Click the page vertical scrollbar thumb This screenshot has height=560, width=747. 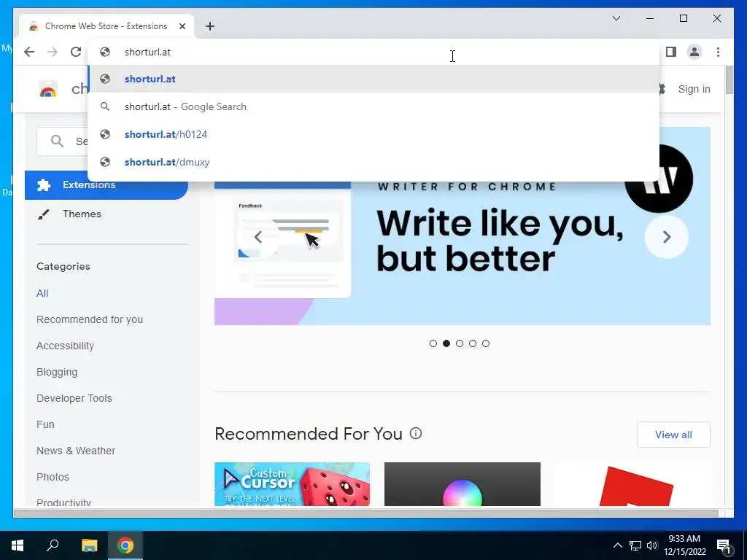coord(729,80)
